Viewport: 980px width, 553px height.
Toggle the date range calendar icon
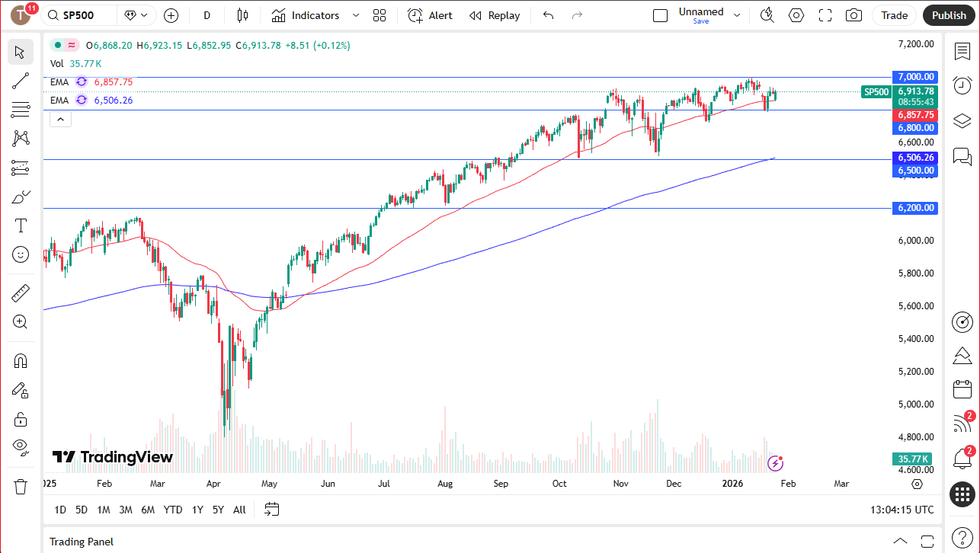(x=272, y=510)
